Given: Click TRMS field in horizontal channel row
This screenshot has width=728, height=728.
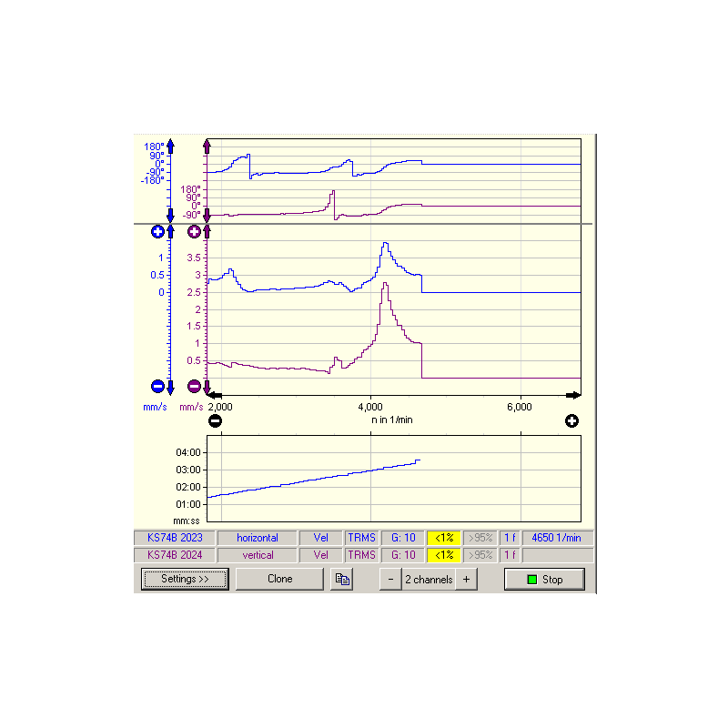Looking at the screenshot, I should (x=361, y=538).
